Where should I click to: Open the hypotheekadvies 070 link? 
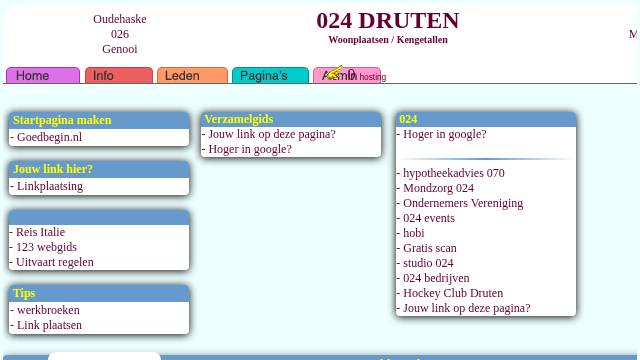pos(454,173)
